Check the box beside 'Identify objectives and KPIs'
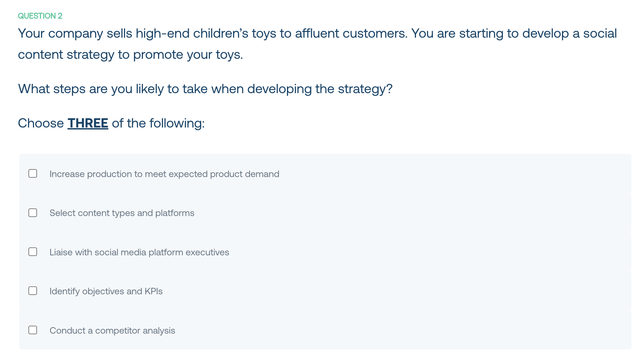 click(x=33, y=291)
